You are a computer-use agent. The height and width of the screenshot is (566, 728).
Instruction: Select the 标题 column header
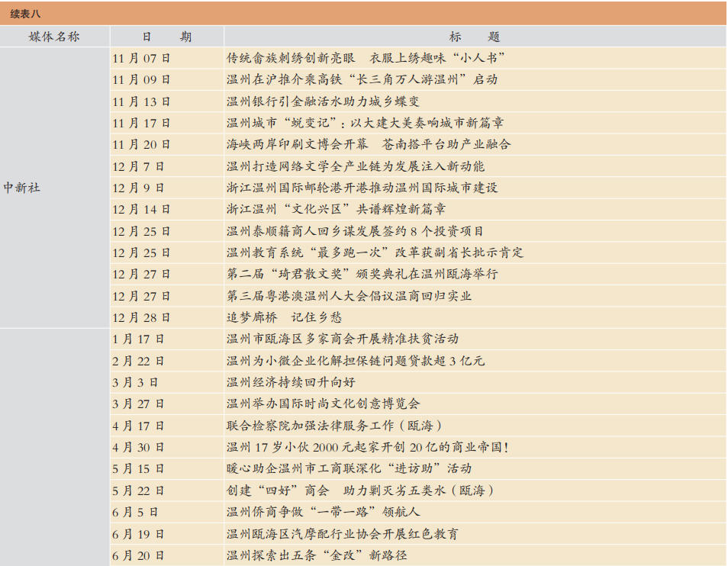[474, 37]
